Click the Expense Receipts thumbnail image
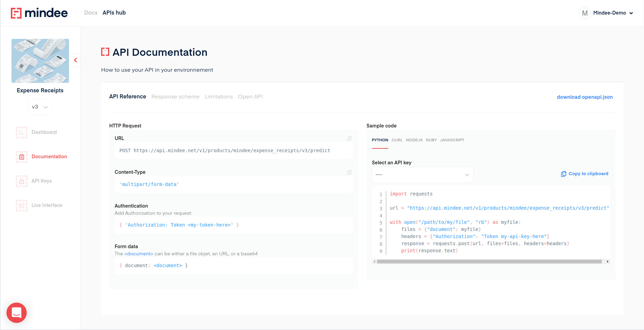644x330 pixels. tap(40, 61)
